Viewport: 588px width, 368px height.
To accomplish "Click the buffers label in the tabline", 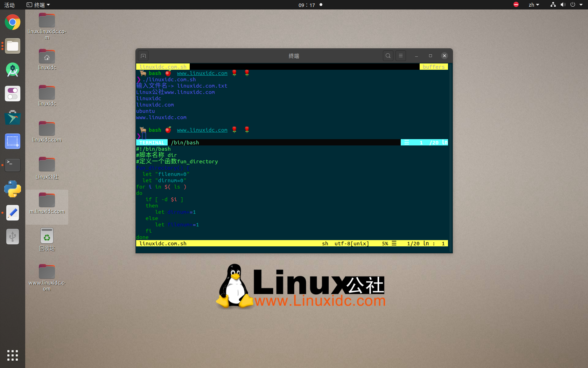I will tap(434, 67).
